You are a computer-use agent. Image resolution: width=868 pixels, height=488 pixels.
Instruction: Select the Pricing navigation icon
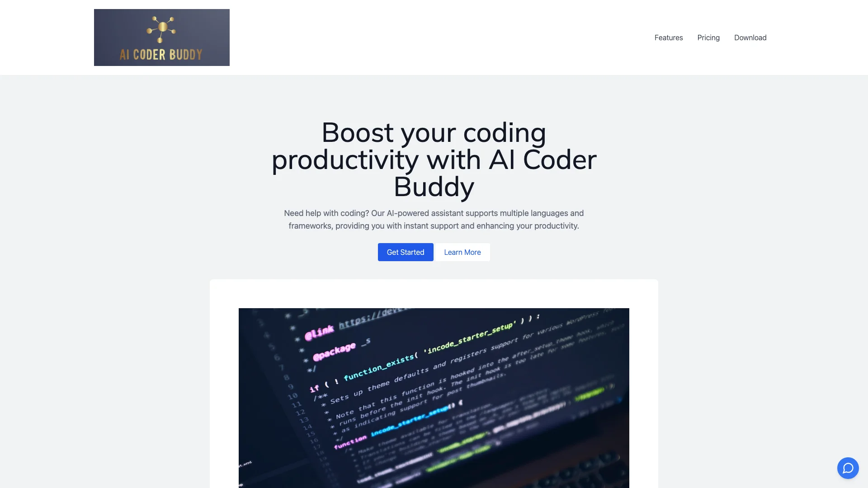tap(709, 38)
